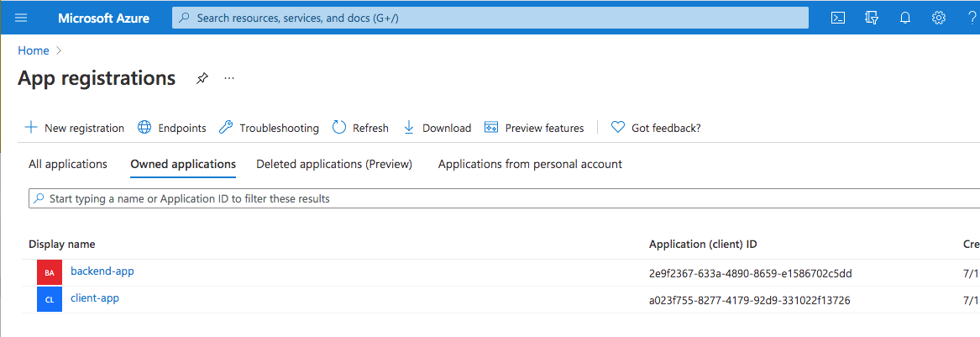This screenshot has width=980, height=337.
Task: Click the blue client-app avatar icon
Action: tap(50, 299)
